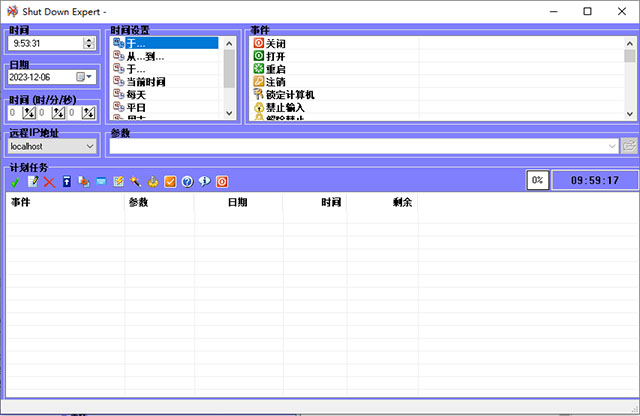Screen dimensions: 640x416
Task: Sort by the 剩余 column header
Action: [x=382, y=202]
